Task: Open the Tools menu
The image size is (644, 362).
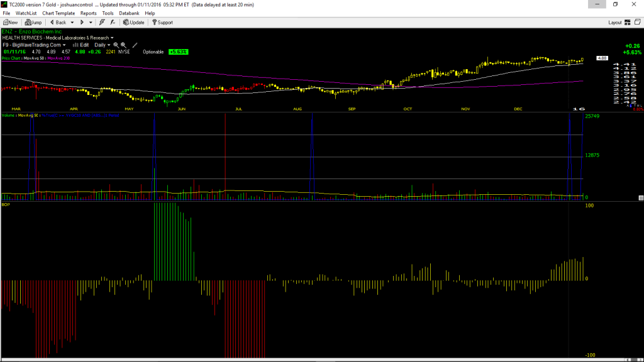Action: tap(108, 13)
